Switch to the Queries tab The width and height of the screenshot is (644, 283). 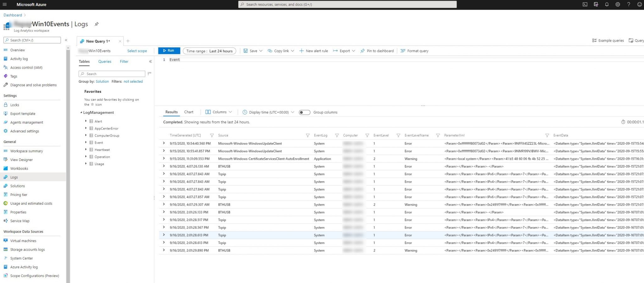click(104, 61)
